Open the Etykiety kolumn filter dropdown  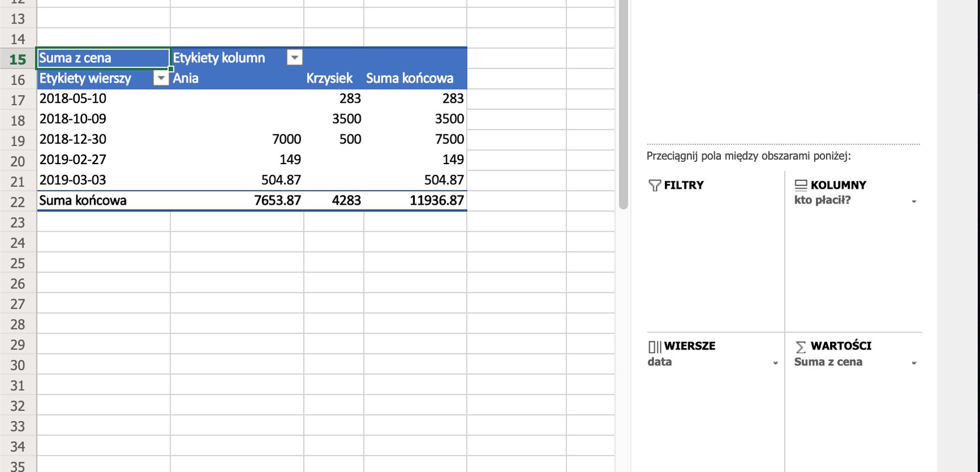[x=295, y=58]
